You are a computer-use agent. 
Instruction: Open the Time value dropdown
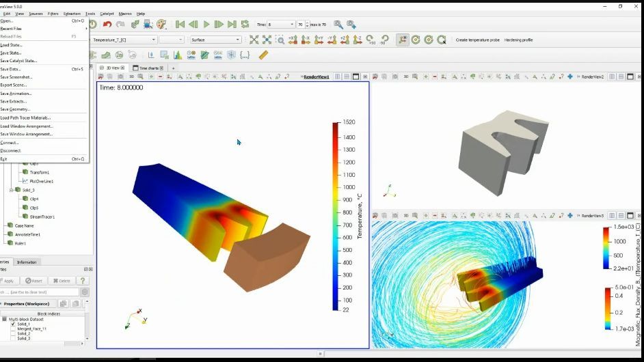pos(281,25)
